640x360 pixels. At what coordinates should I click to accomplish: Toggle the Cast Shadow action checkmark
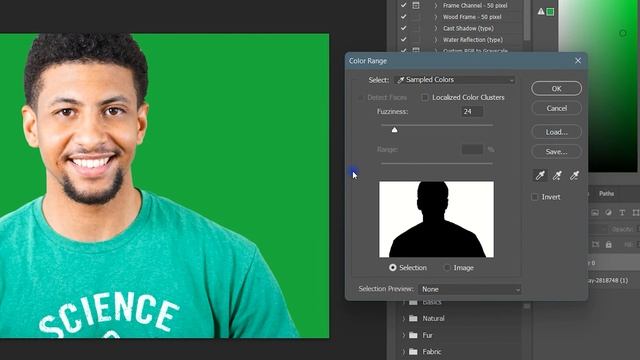403,28
